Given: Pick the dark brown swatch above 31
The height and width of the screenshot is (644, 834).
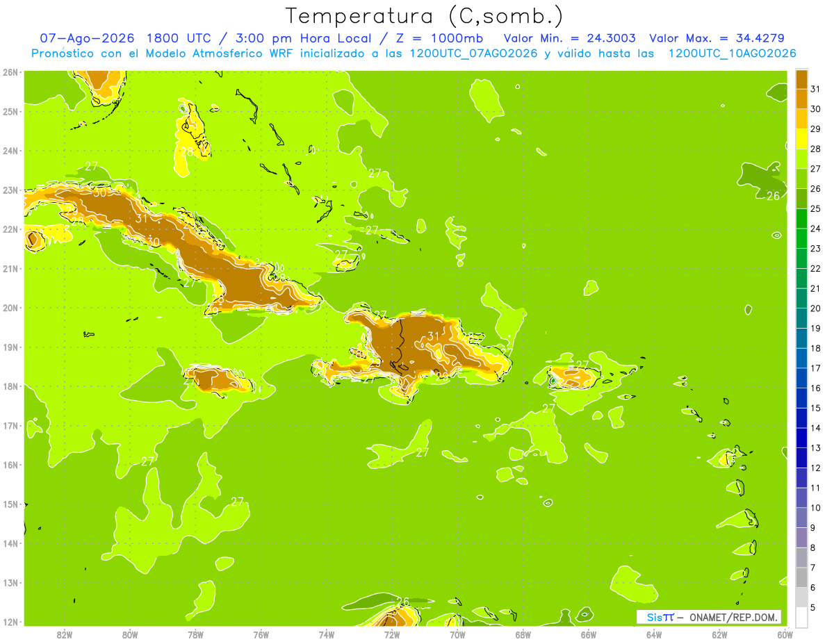Looking at the screenshot, I should 801,80.
